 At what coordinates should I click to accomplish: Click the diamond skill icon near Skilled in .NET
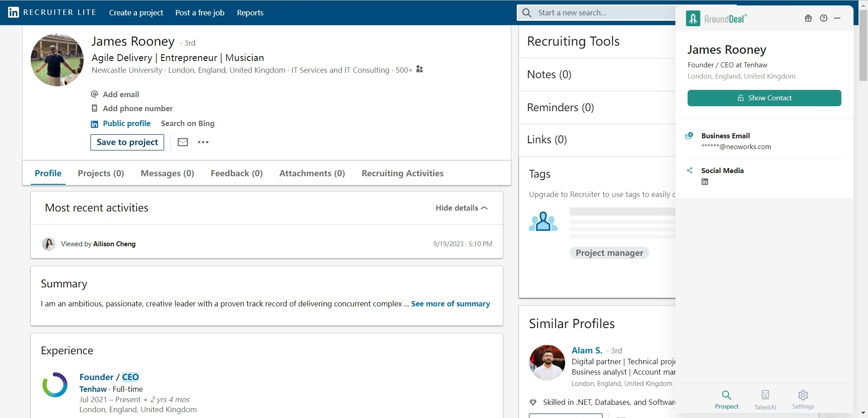[x=533, y=402]
